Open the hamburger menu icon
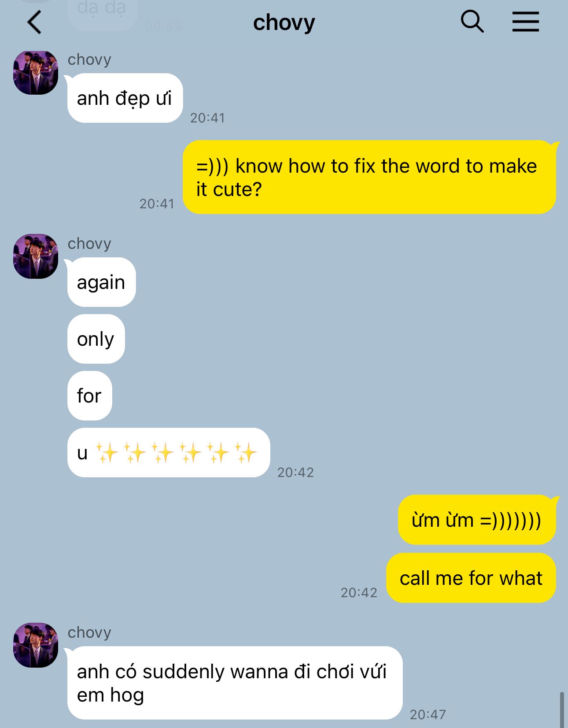The image size is (568, 728). click(525, 22)
